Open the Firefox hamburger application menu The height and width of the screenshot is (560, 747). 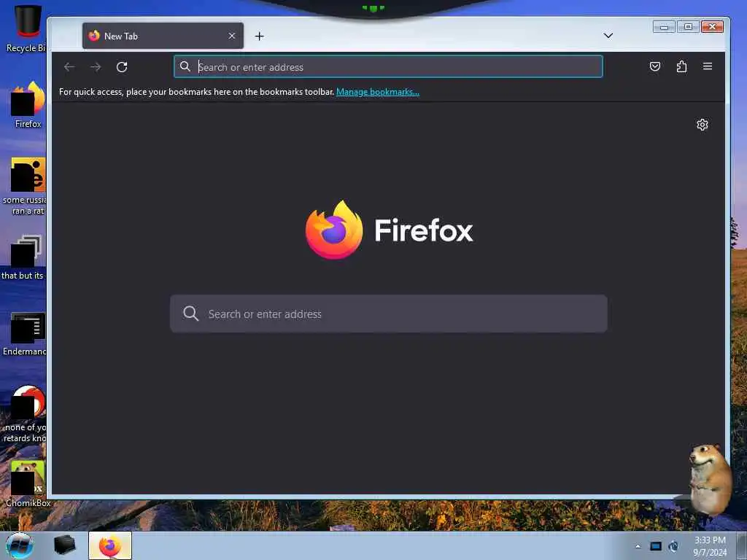coord(708,66)
